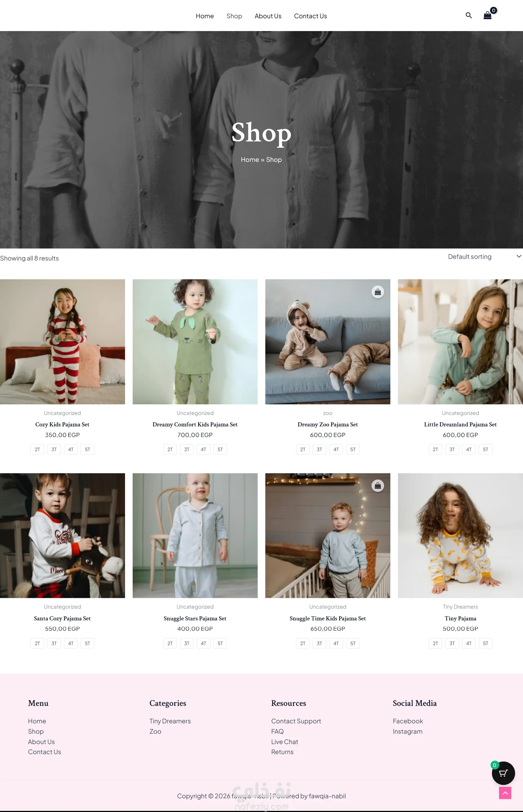Open the Snuggle Stars Pajama Set title
The height and width of the screenshot is (812, 523).
tap(195, 618)
